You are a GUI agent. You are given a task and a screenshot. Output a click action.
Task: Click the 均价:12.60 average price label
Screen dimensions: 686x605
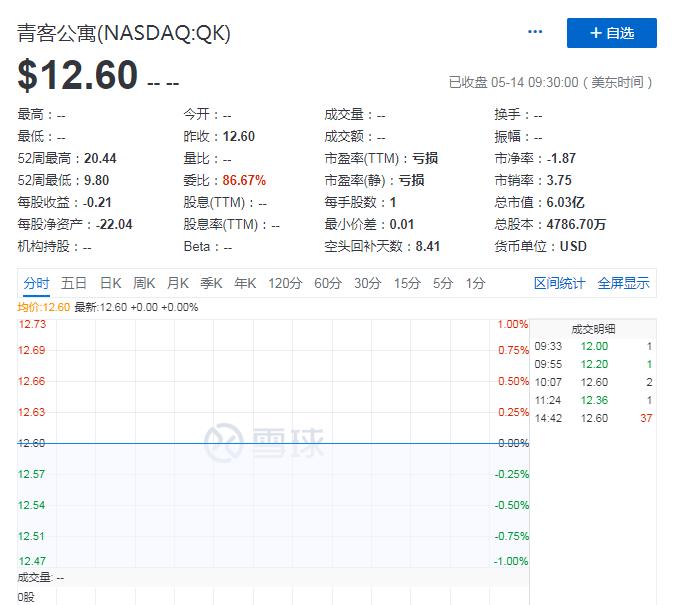44,307
